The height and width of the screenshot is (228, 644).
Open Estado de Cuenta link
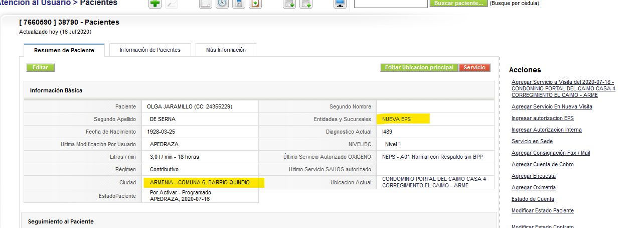(533, 199)
